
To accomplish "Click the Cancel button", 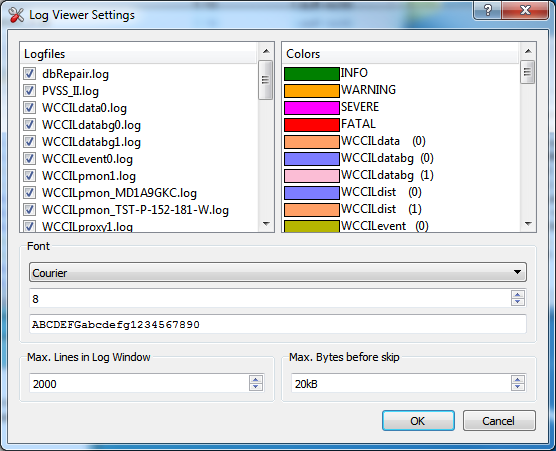I will (499, 421).
